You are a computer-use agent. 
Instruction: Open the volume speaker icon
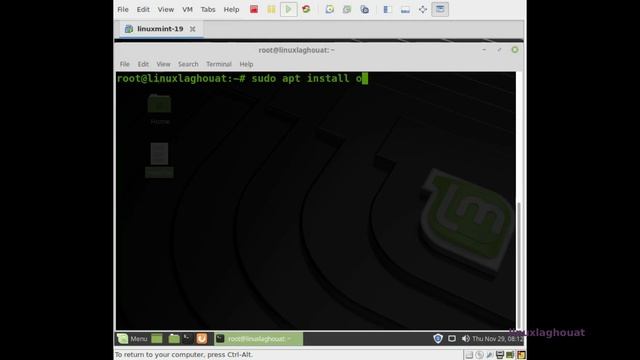[465, 338]
